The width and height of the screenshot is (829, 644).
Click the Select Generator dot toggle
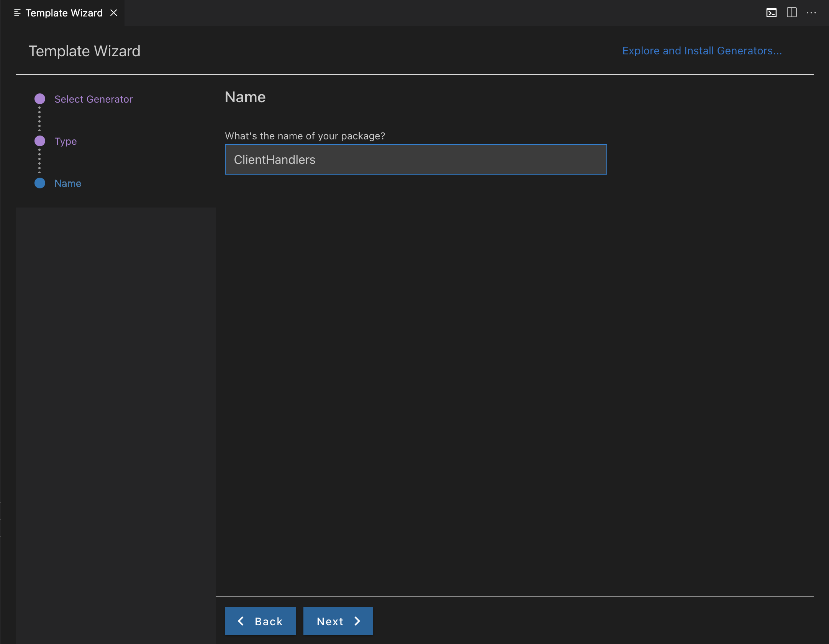coord(40,99)
